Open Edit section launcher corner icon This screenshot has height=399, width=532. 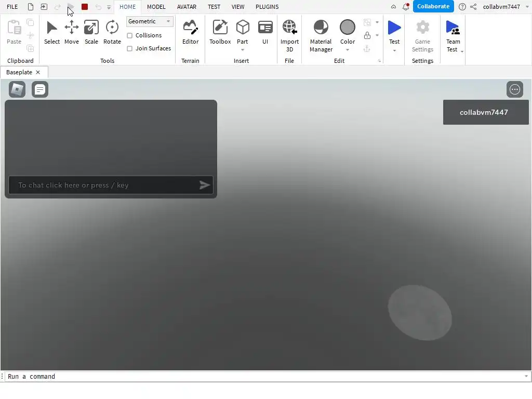point(379,61)
